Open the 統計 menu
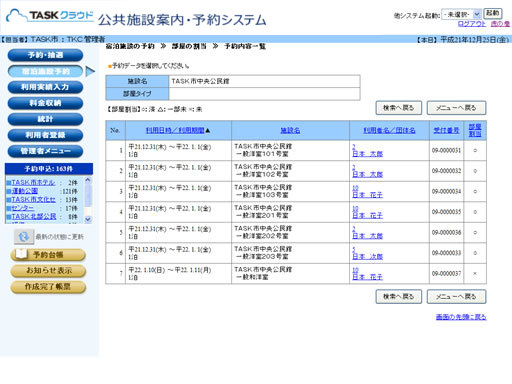This screenshot has width=512, height=384. point(45,119)
